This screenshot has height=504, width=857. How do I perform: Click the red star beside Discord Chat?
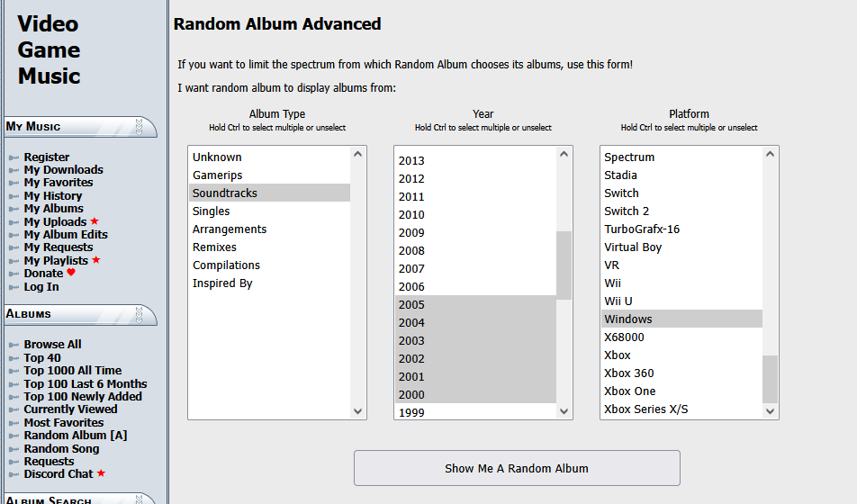pos(101,474)
